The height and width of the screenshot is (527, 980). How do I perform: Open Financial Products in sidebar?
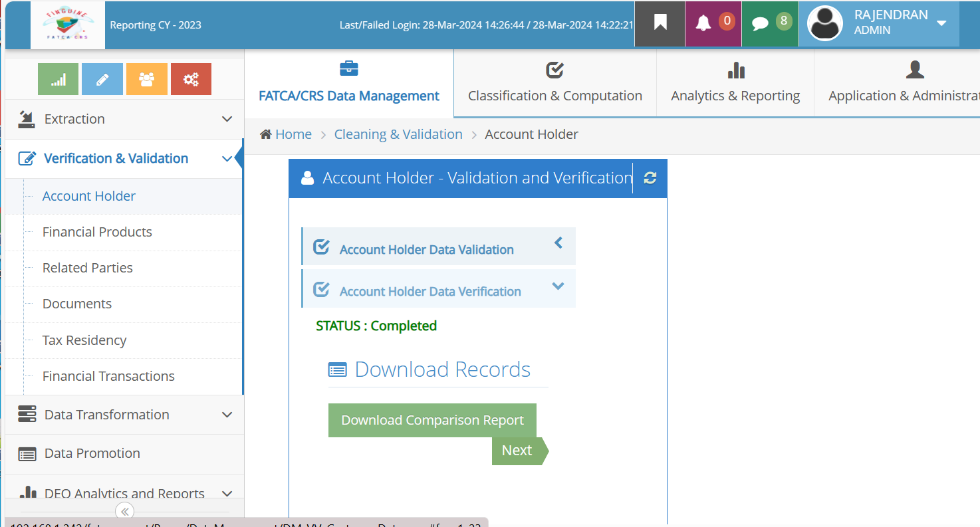(97, 232)
